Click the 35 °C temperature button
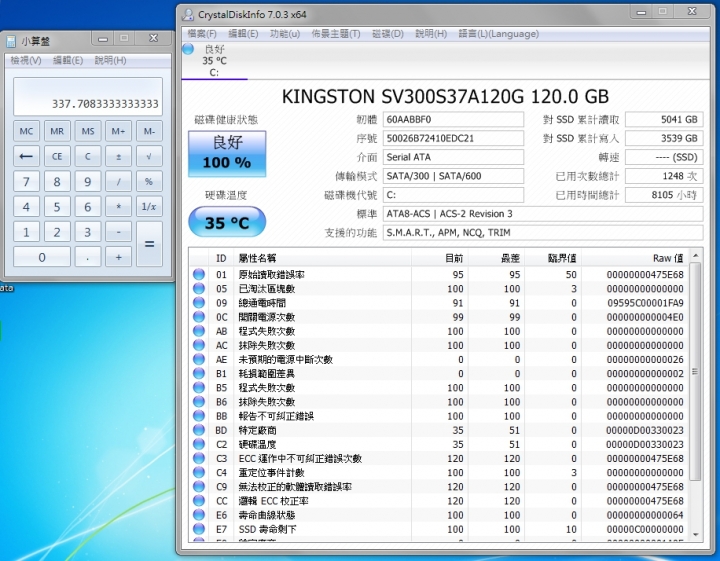This screenshot has height=561, width=720. tap(227, 222)
